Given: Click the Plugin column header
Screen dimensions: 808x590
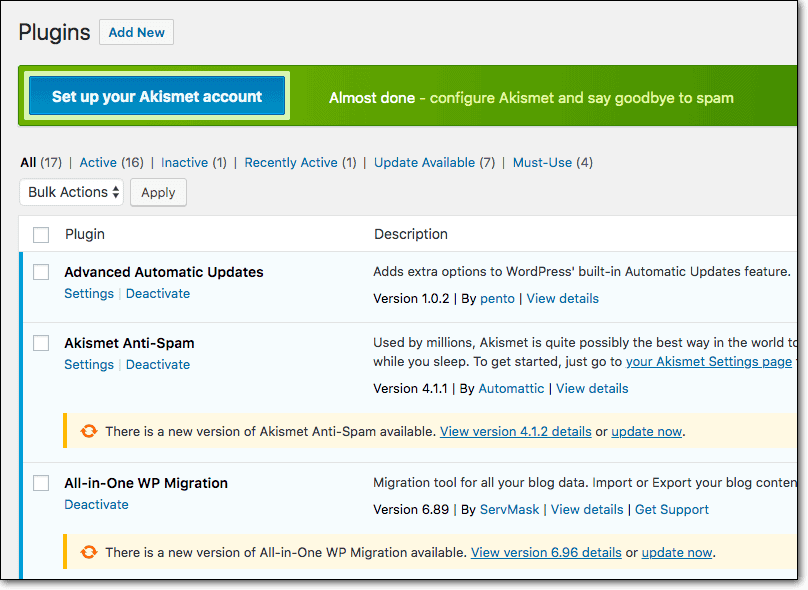Looking at the screenshot, I should [85, 234].
